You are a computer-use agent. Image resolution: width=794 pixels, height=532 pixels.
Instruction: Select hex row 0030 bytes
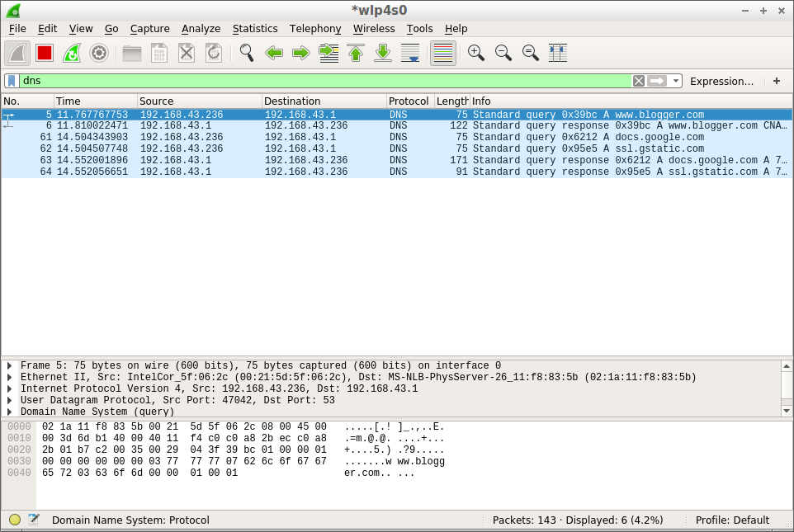[184, 461]
